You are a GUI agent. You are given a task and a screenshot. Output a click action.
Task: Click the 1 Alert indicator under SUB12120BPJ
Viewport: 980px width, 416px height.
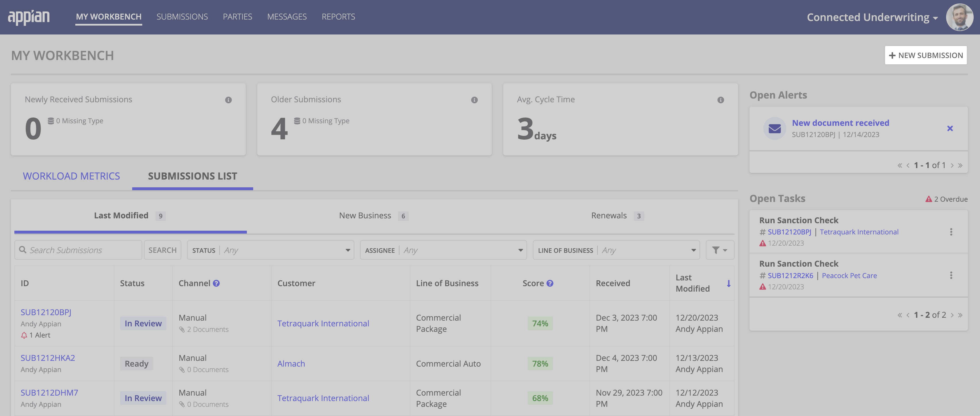tap(35, 335)
